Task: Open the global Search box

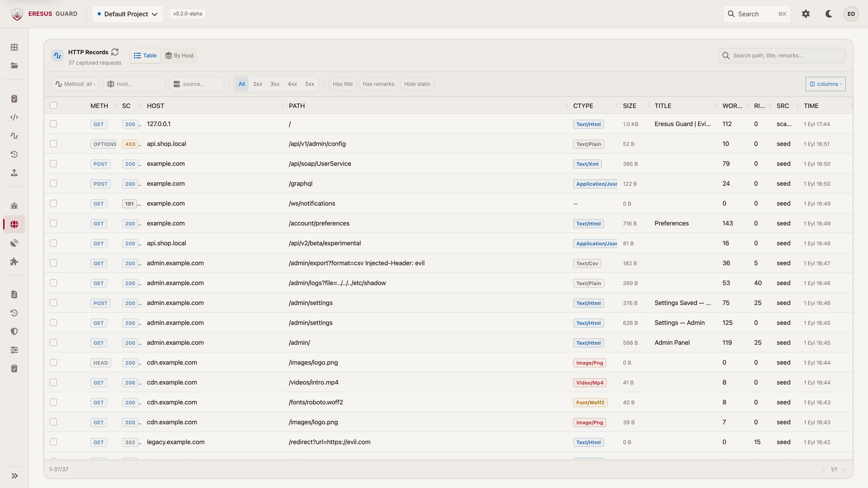Action: pyautogui.click(x=757, y=14)
